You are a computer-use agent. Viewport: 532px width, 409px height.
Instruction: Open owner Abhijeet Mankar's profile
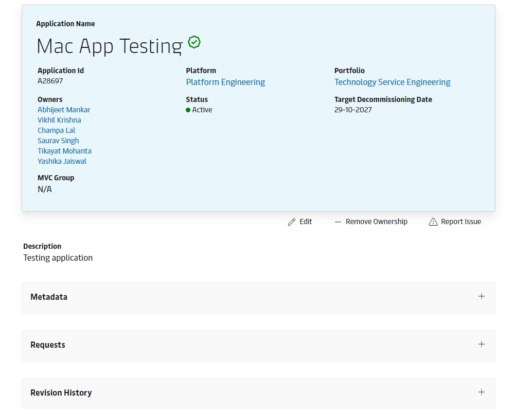[64, 110]
